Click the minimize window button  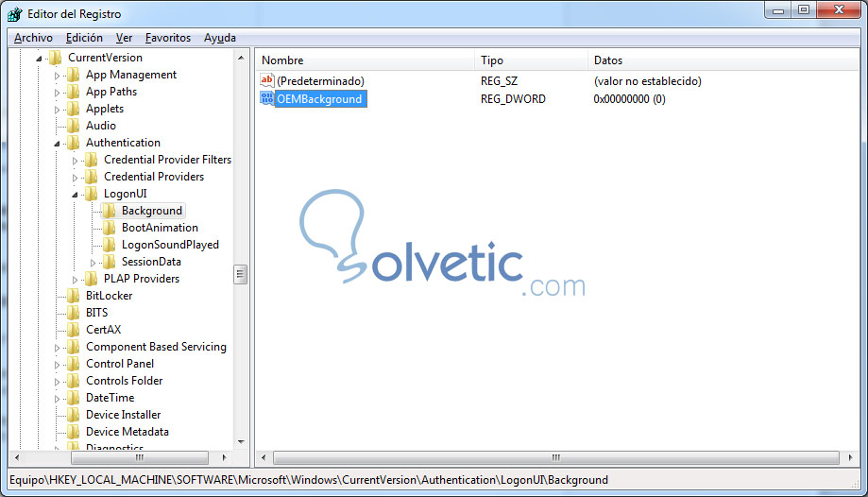coord(778,9)
